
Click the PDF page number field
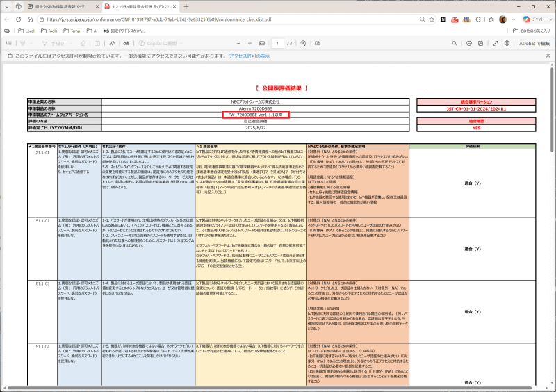(277, 43)
